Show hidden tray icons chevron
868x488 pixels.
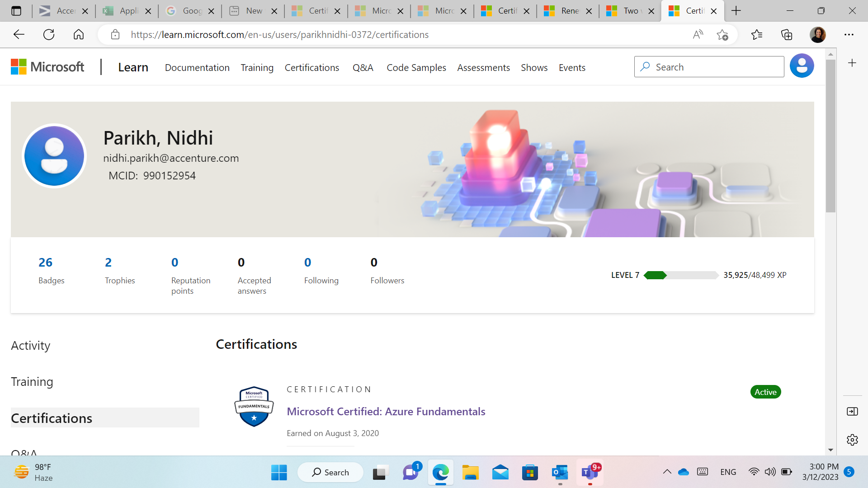click(x=667, y=472)
